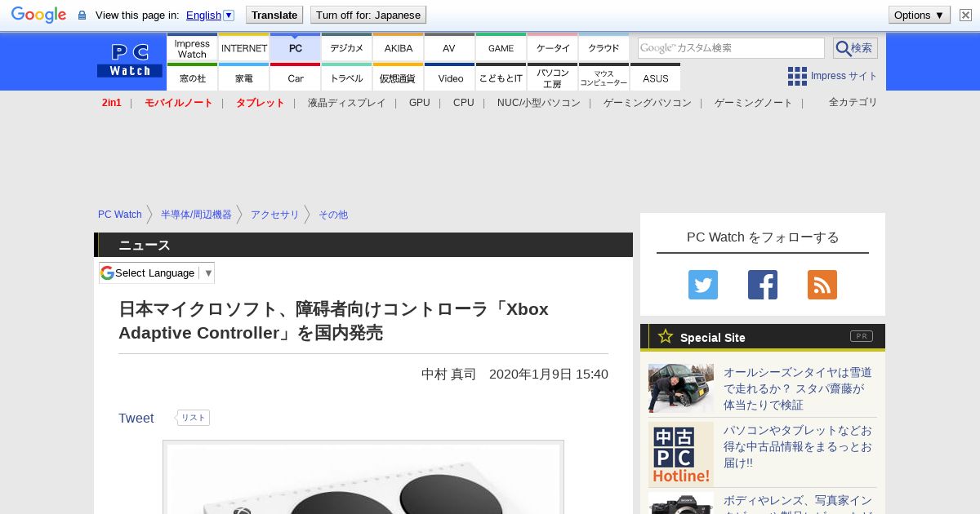980x514 pixels.
Task: Open the オールシーズンタイヤ article link
Action: 798,388
